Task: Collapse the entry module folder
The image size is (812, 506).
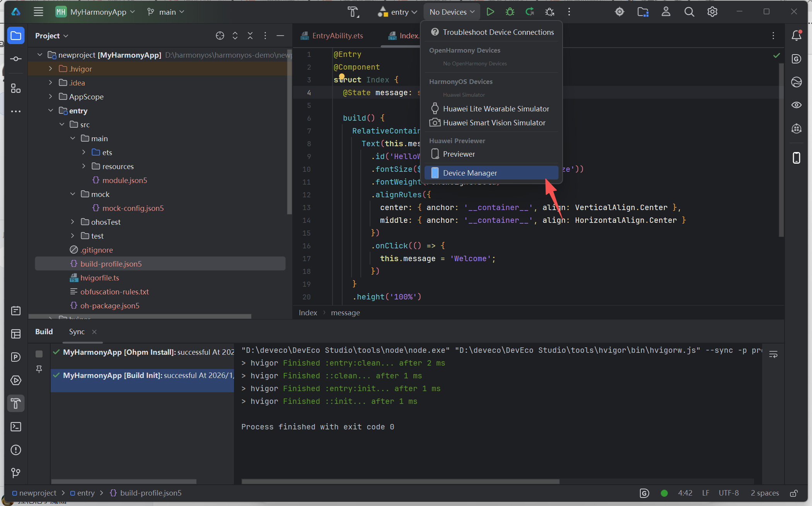Action: 50,111
